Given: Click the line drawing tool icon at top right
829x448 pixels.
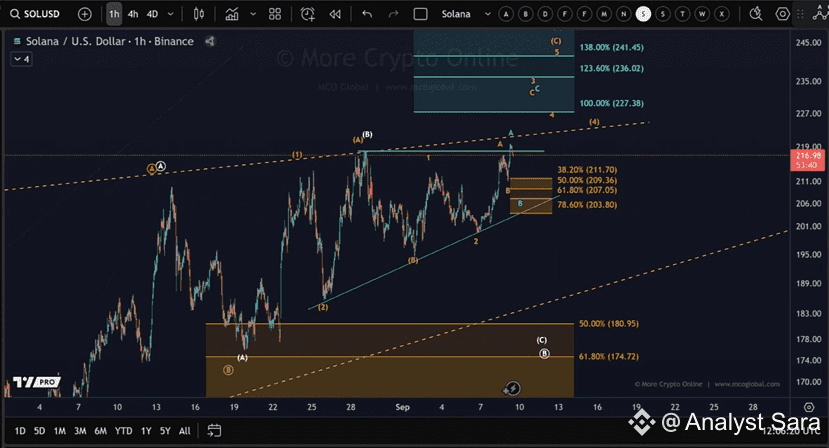Looking at the screenshot, I should tap(819, 14).
